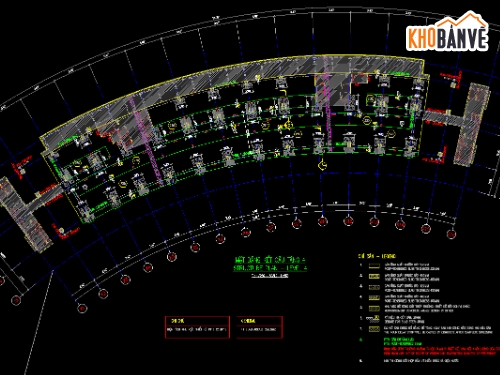This screenshot has width=500, height=375.
Task: Select the rightmost red grid bubble on the lower arc
Action: (x=451, y=234)
